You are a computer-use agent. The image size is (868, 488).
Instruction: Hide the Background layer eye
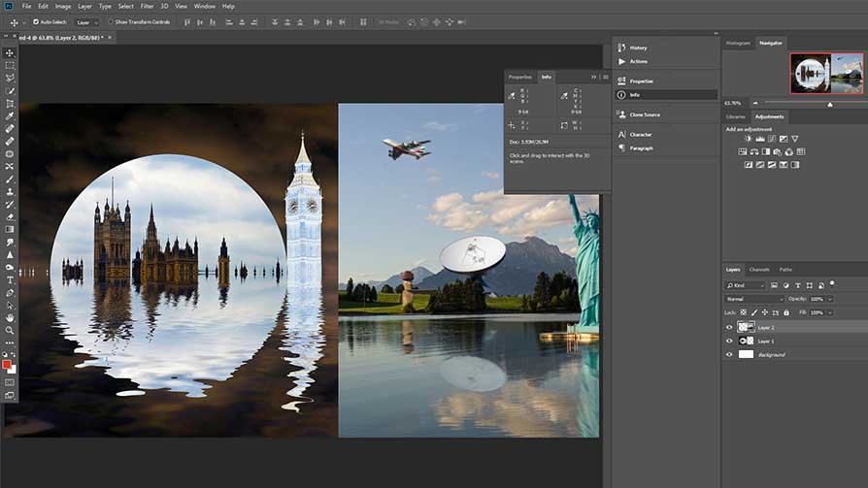point(729,354)
